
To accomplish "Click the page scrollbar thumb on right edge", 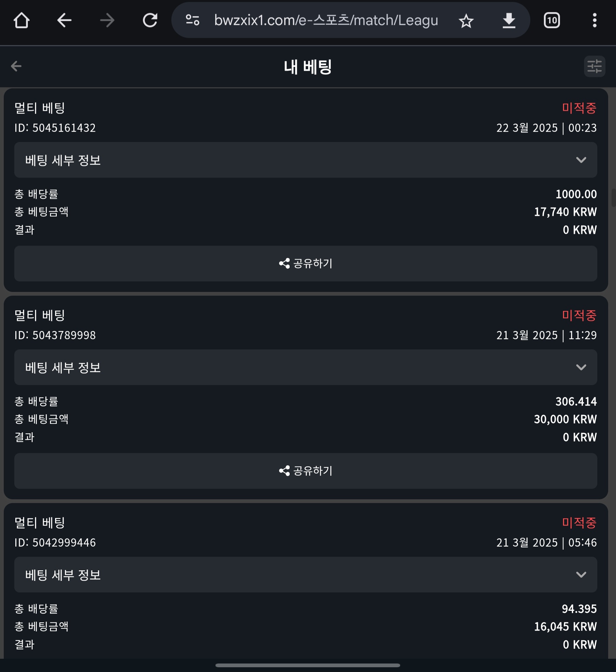I will (614, 198).
